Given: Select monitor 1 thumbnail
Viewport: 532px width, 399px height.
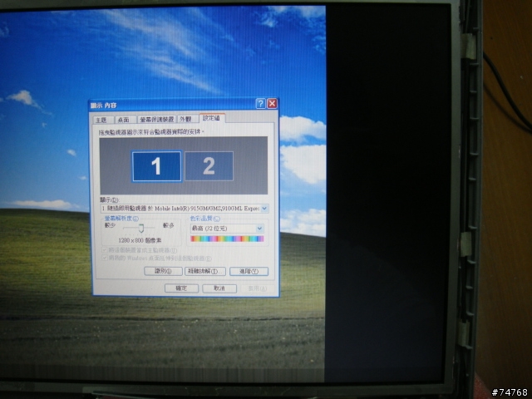Looking at the screenshot, I should pyautogui.click(x=157, y=166).
